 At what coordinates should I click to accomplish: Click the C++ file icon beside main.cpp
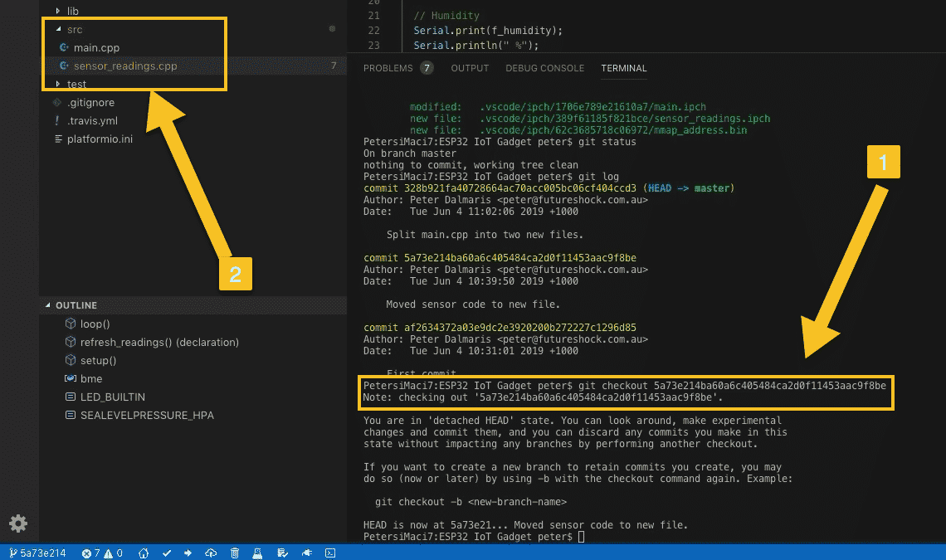coord(63,47)
